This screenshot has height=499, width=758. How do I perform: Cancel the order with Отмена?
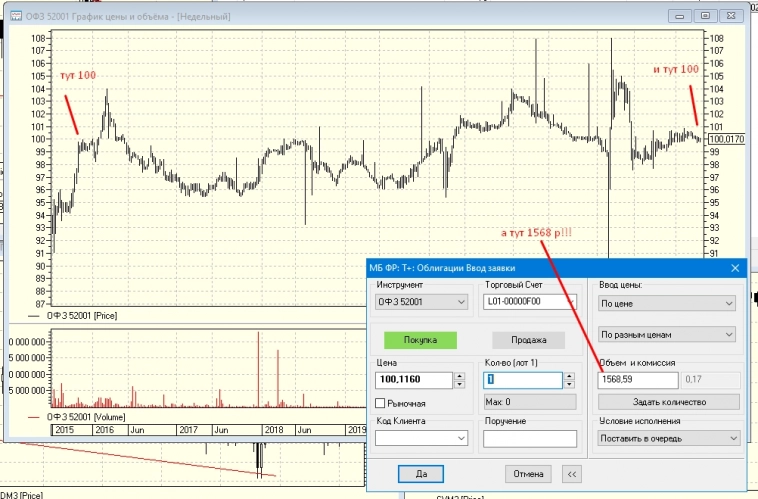528,474
